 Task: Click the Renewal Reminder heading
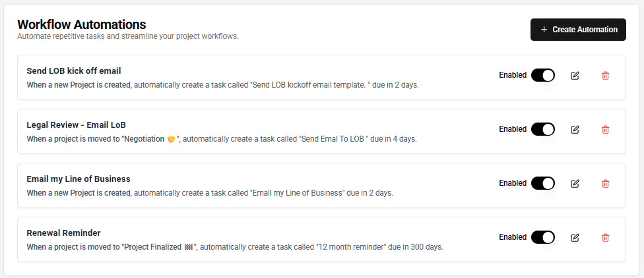(63, 233)
